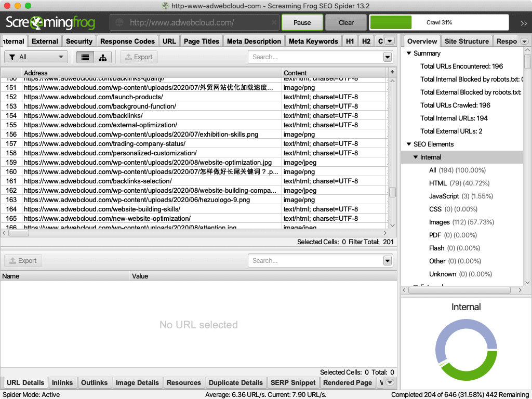Expand the hidden toolbar with double chevrons
This screenshot has height=399, width=532.
click(524, 23)
